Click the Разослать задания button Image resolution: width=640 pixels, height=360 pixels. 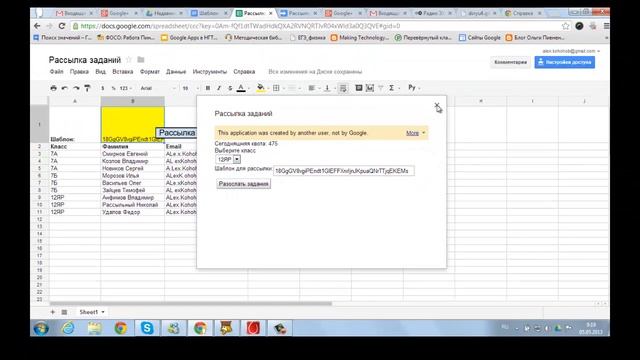(x=243, y=184)
